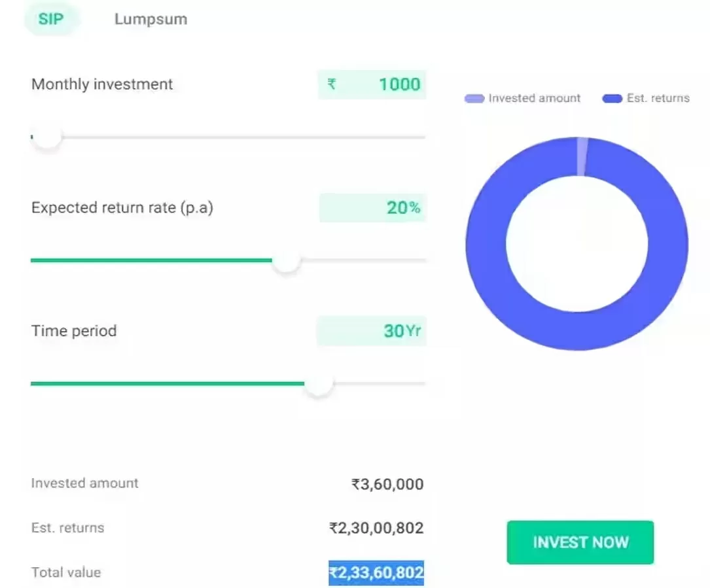710x588 pixels.
Task: Toggle the Est. returns legend marker
Action: (x=612, y=98)
